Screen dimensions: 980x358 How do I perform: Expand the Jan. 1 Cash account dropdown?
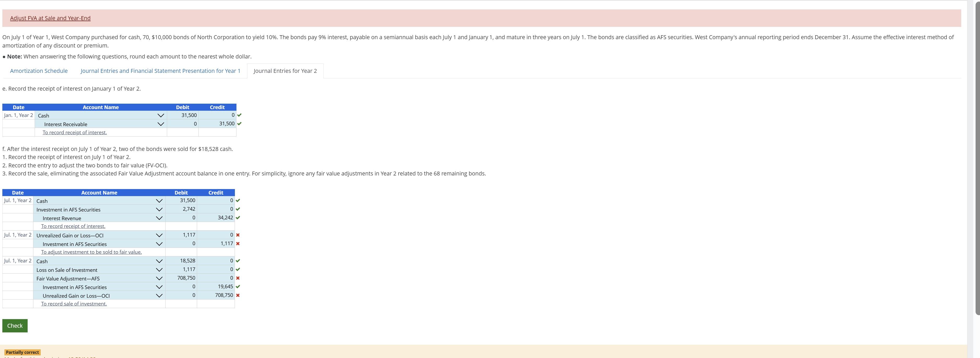click(161, 115)
